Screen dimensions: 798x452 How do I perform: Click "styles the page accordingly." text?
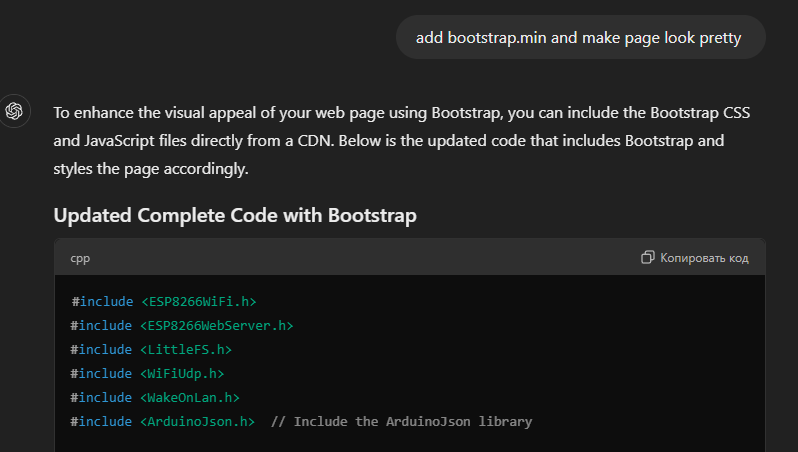click(x=150, y=169)
